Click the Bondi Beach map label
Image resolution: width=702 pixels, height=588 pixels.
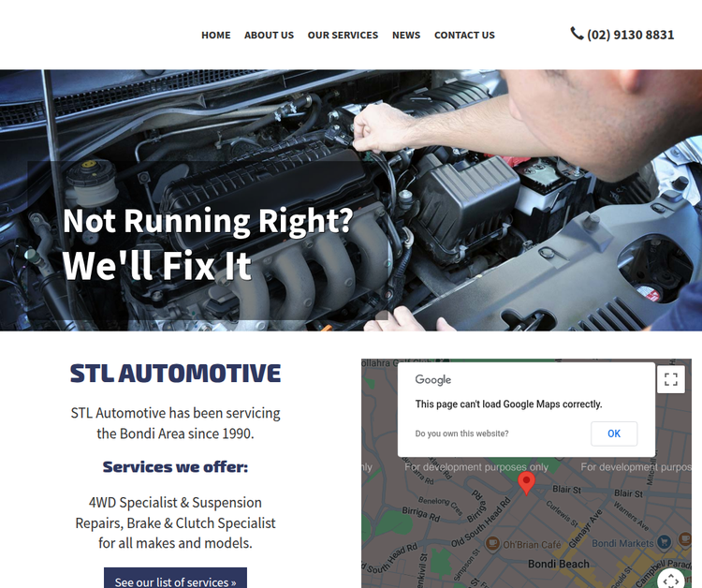(558, 564)
